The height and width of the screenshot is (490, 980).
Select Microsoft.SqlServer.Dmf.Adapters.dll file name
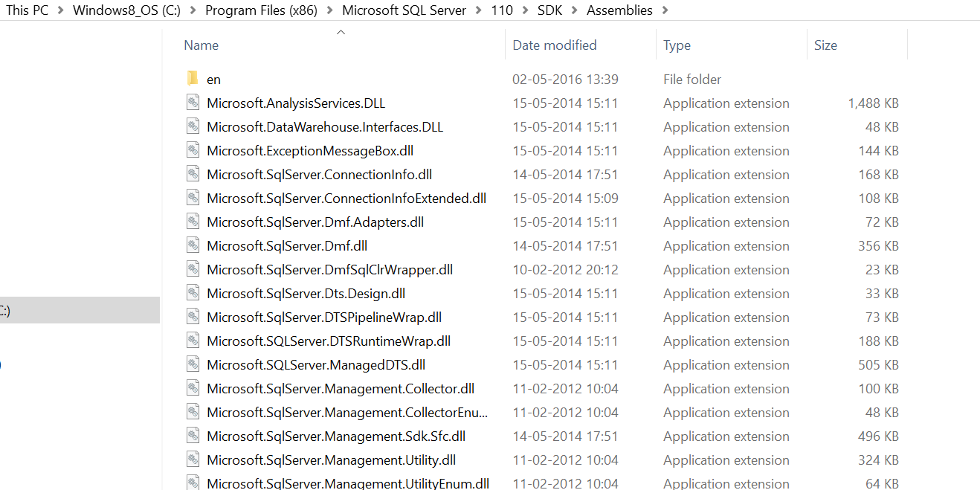coord(315,222)
